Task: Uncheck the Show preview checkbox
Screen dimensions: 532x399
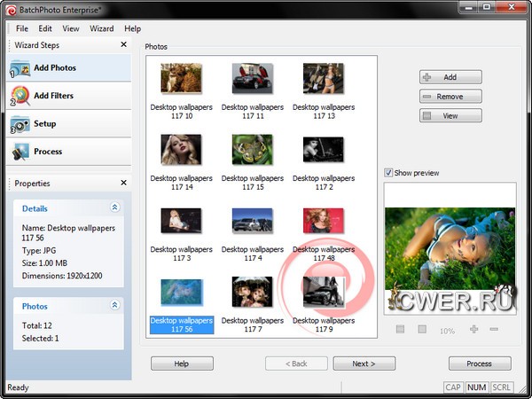Action: (388, 173)
